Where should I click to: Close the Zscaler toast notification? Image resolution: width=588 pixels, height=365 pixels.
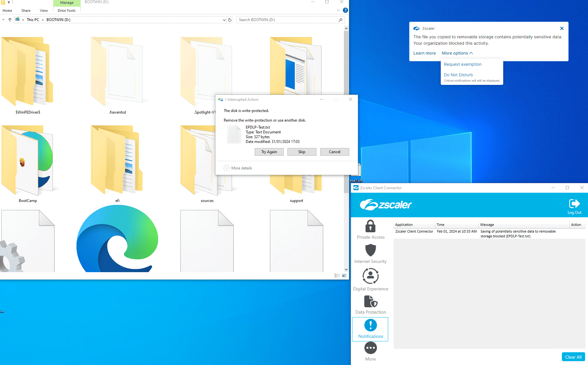click(562, 28)
